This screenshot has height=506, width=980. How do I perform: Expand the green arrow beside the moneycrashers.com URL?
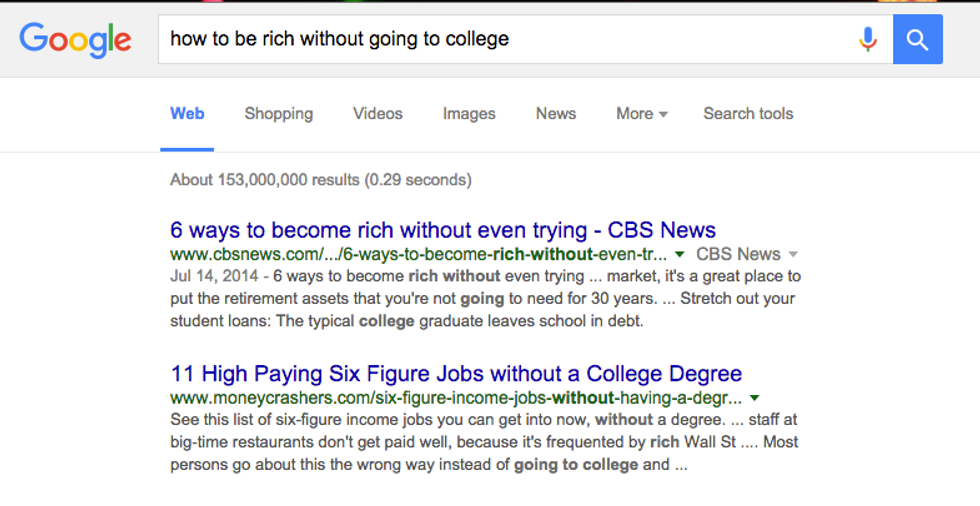point(755,398)
